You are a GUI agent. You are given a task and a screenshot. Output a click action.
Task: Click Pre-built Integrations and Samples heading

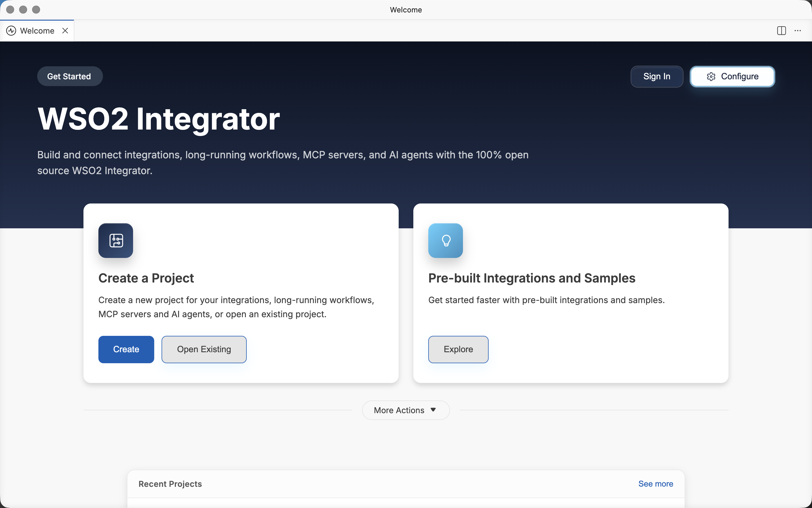(532, 278)
